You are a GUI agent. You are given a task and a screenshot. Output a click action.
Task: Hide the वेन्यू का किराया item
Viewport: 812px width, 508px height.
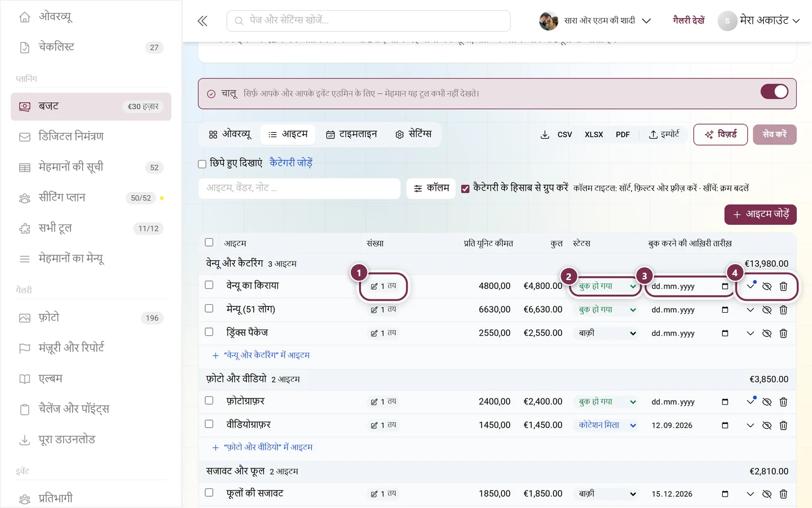click(767, 287)
